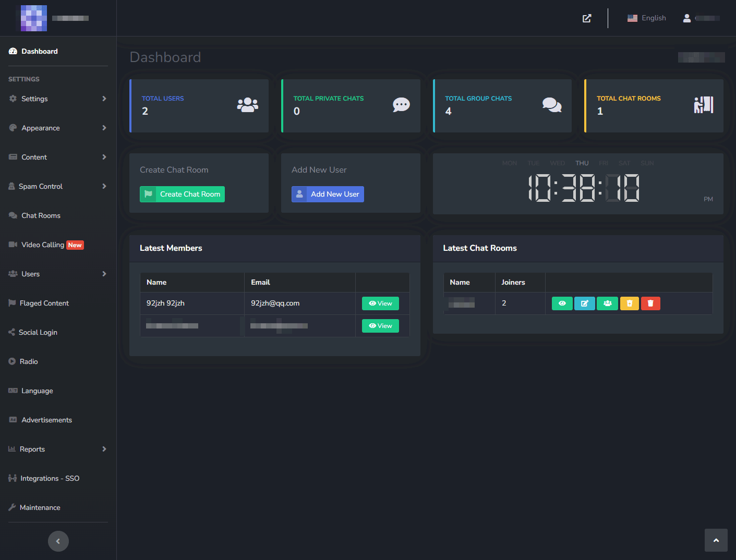Viewport: 736px width, 560px height.
Task: Click the Latest Chat Rooms heading
Action: click(x=480, y=248)
